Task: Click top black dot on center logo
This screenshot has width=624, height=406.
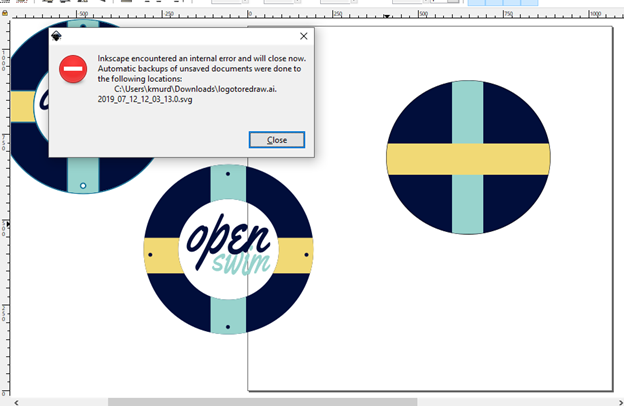Action: click(x=229, y=185)
